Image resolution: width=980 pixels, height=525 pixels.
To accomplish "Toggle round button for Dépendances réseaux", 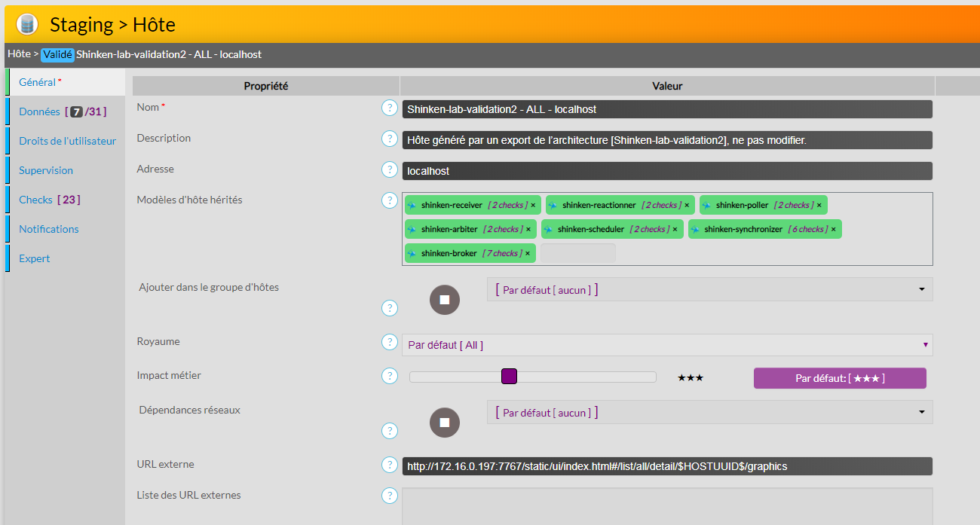I will click(x=444, y=423).
